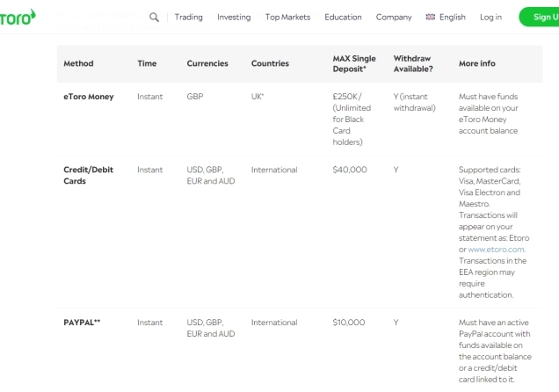This screenshot has width=559, height=392.
Task: Select the Credit/Debit Cards method name
Action: (x=89, y=175)
